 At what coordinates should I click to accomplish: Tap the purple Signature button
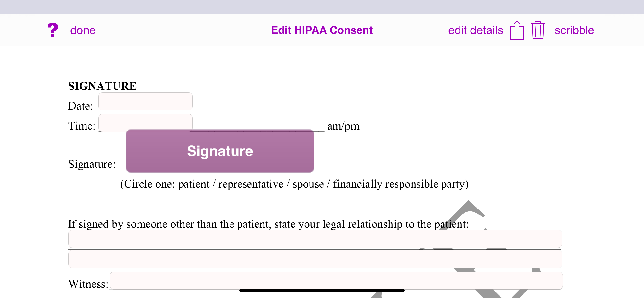(220, 150)
